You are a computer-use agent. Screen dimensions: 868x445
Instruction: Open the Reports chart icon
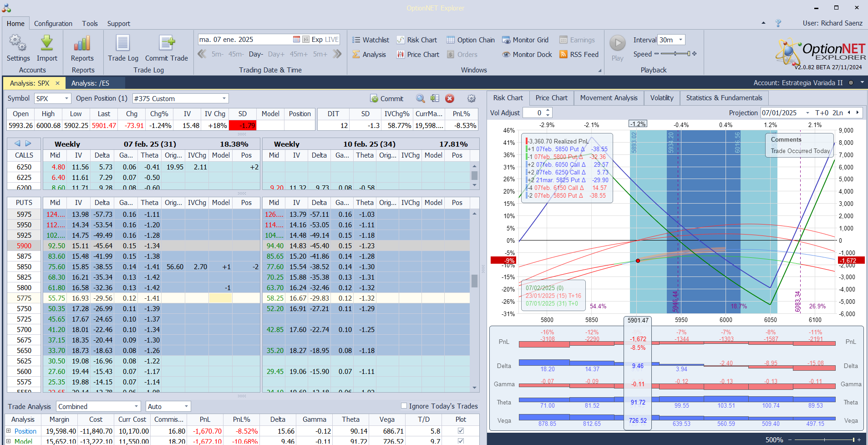tap(82, 44)
